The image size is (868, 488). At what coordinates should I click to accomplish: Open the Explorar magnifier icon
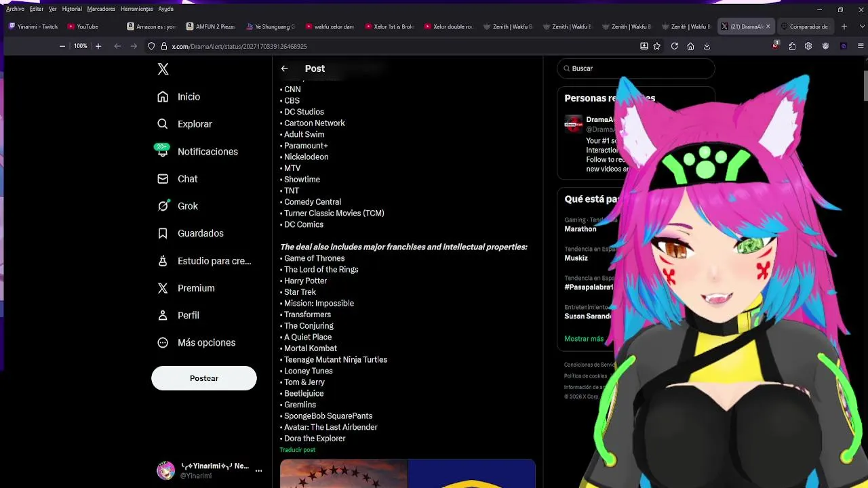click(x=163, y=124)
